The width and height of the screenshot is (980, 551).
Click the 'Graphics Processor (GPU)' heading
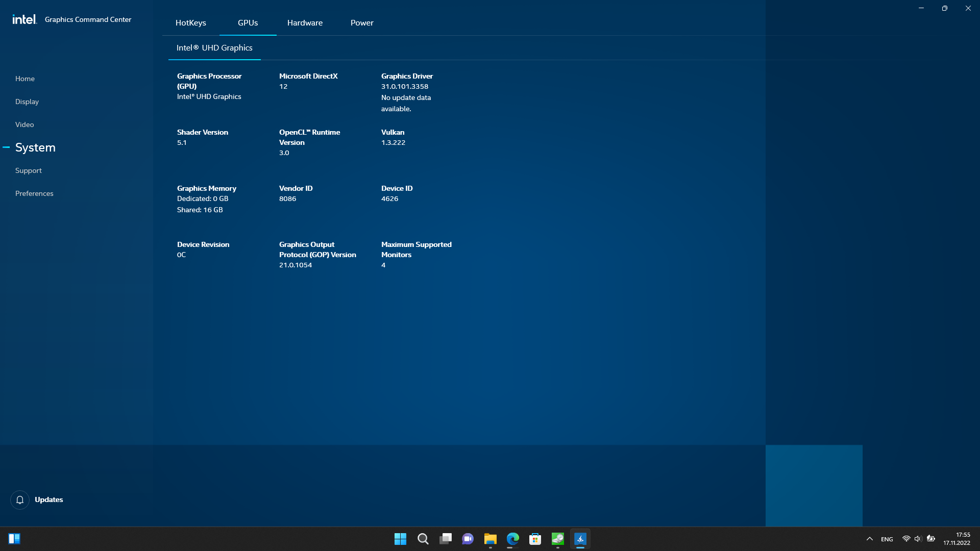coord(209,81)
